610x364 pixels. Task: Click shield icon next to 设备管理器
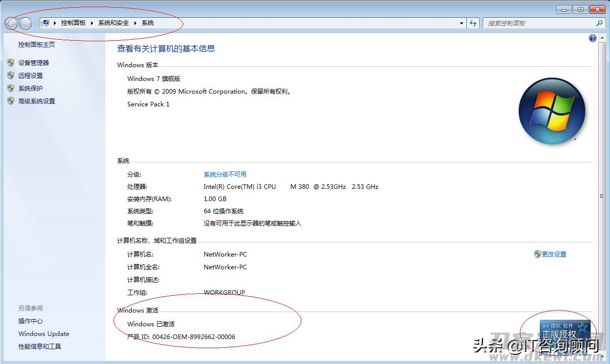click(11, 63)
